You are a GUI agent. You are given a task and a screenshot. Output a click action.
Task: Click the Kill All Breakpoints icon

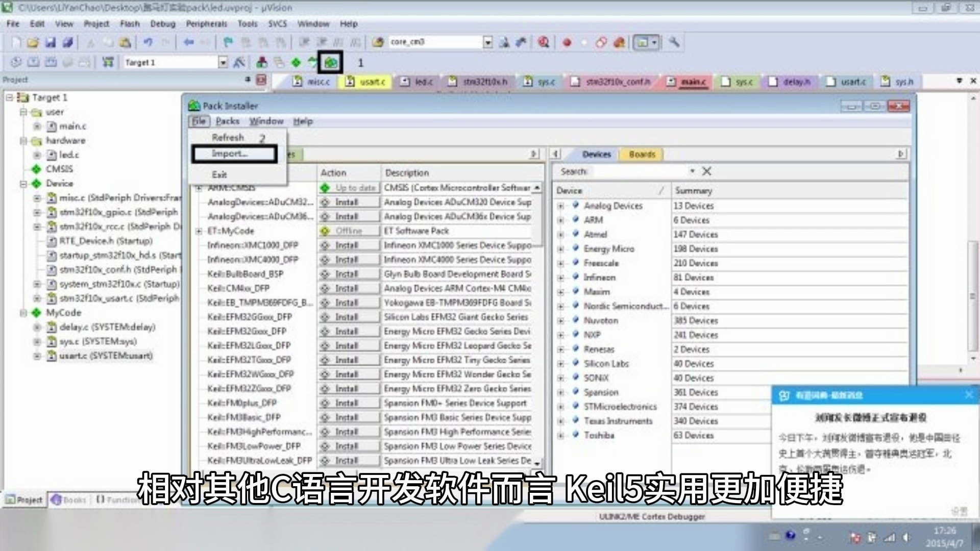tap(619, 42)
